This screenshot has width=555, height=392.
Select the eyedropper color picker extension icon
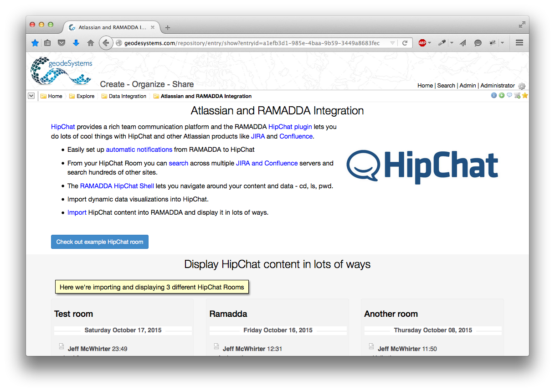(x=442, y=43)
